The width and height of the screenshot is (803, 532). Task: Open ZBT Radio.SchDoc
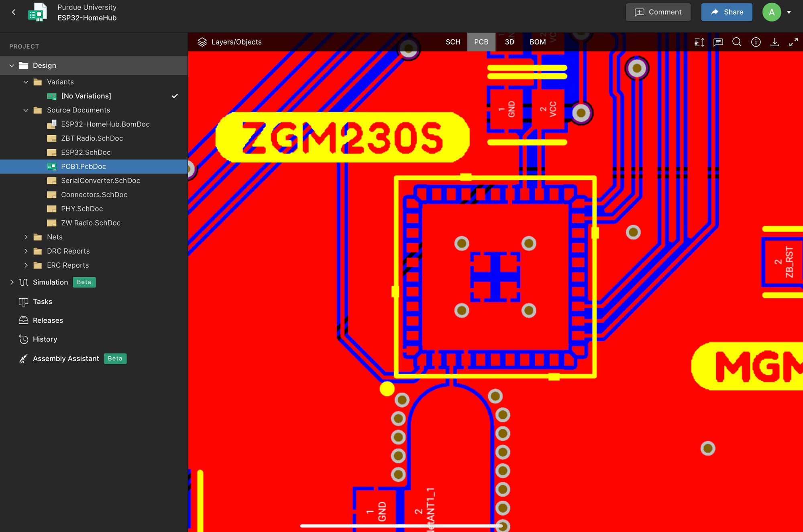pyautogui.click(x=92, y=138)
